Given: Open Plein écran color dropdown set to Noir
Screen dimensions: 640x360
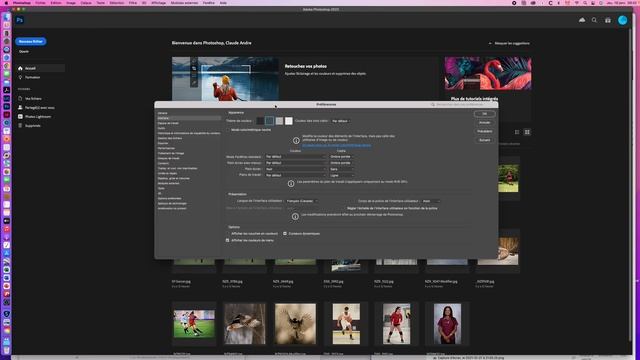Looking at the screenshot, I should click(296, 169).
